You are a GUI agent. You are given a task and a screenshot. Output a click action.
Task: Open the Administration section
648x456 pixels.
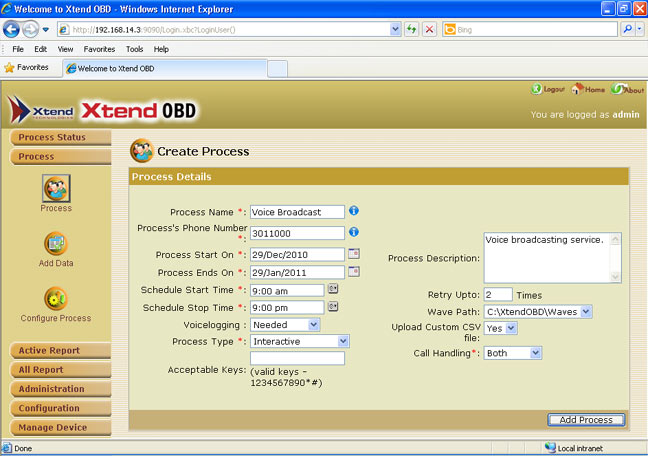pyautogui.click(x=61, y=389)
